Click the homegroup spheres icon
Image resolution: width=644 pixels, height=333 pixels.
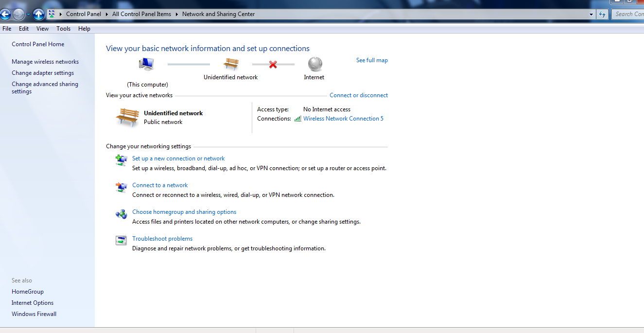121,213
